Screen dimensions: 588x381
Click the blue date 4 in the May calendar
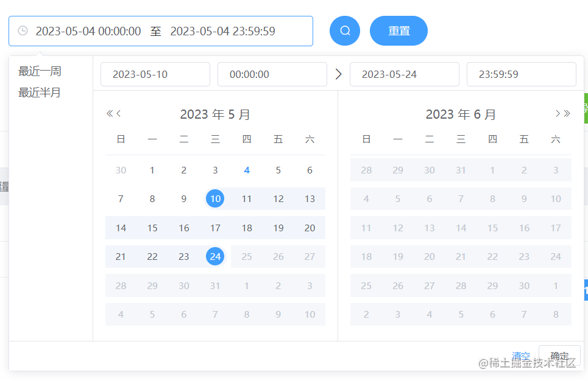(x=246, y=170)
